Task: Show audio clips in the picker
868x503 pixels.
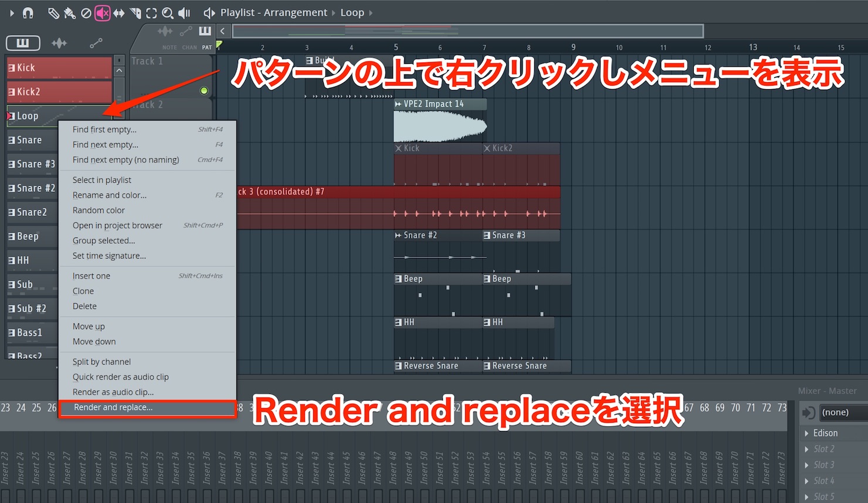Action: click(x=59, y=43)
